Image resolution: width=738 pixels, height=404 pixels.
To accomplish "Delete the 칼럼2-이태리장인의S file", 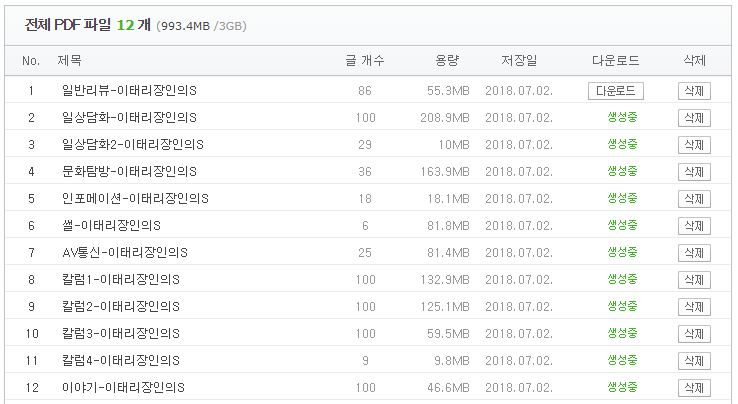I will pyautogui.click(x=694, y=307).
